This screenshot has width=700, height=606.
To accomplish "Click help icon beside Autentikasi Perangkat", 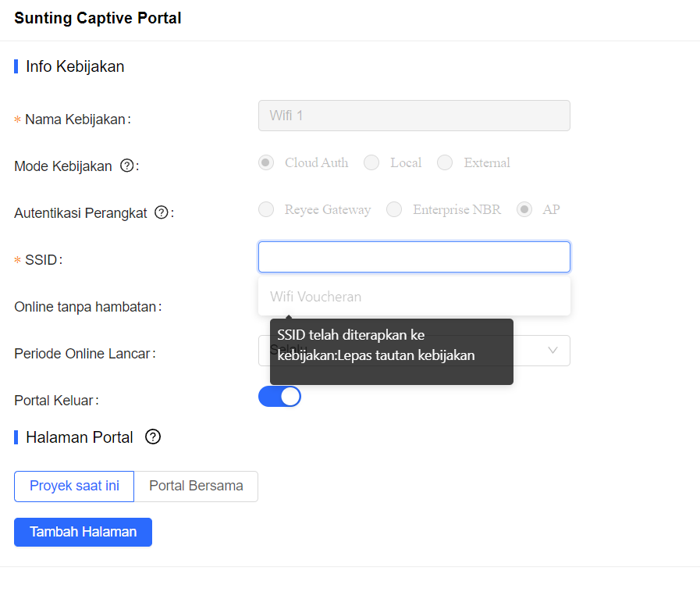I will click(x=162, y=212).
